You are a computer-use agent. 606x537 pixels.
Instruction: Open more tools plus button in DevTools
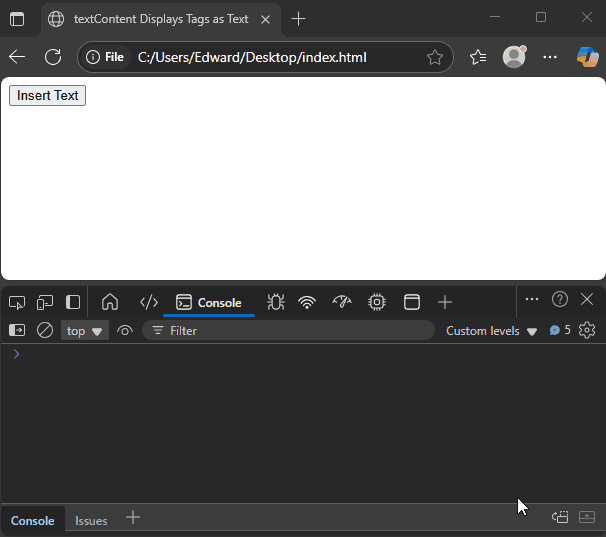[445, 302]
